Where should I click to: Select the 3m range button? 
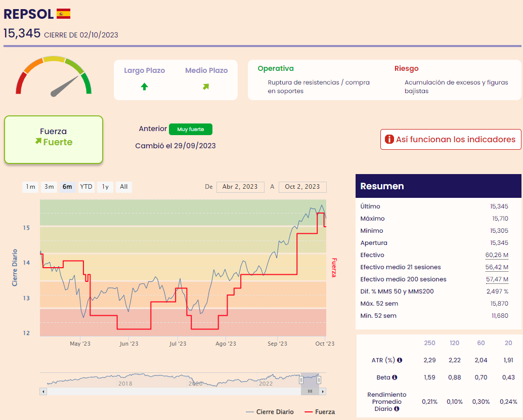(x=49, y=187)
